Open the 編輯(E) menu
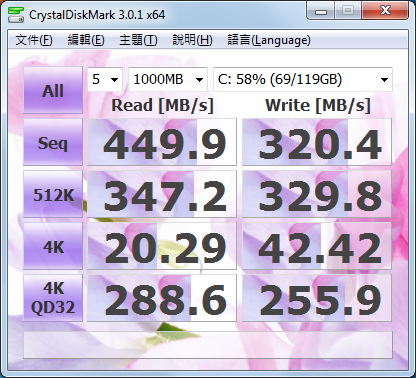 [86, 40]
